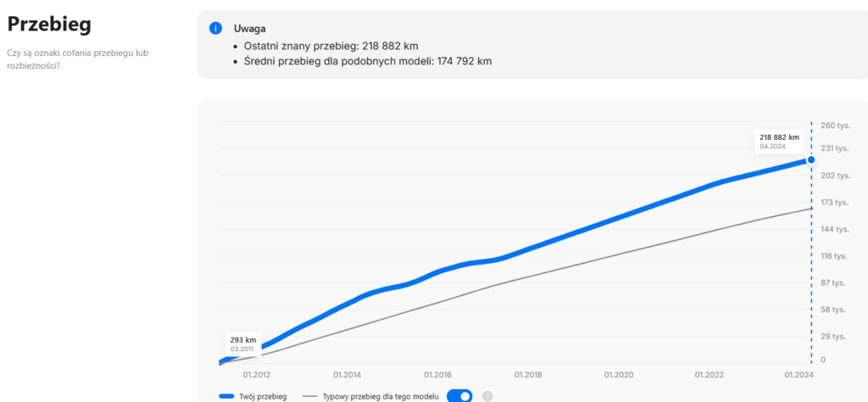Click the 293 km starting tooltip
Viewport: 868px width, 402px height.
242,343
